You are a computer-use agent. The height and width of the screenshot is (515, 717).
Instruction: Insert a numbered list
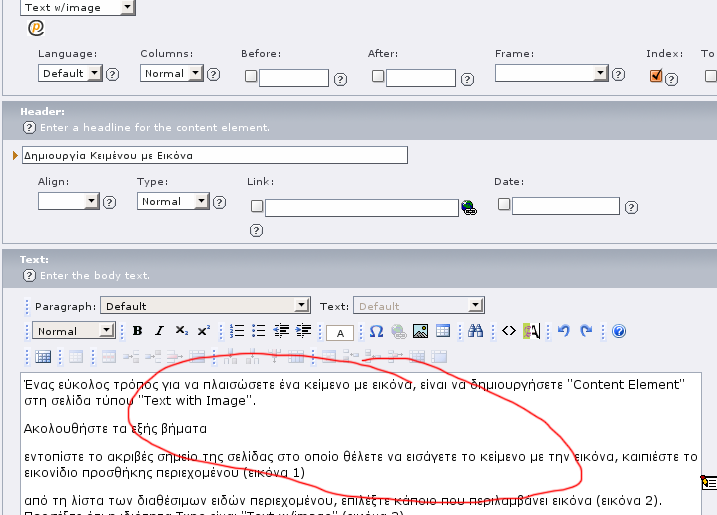238,331
